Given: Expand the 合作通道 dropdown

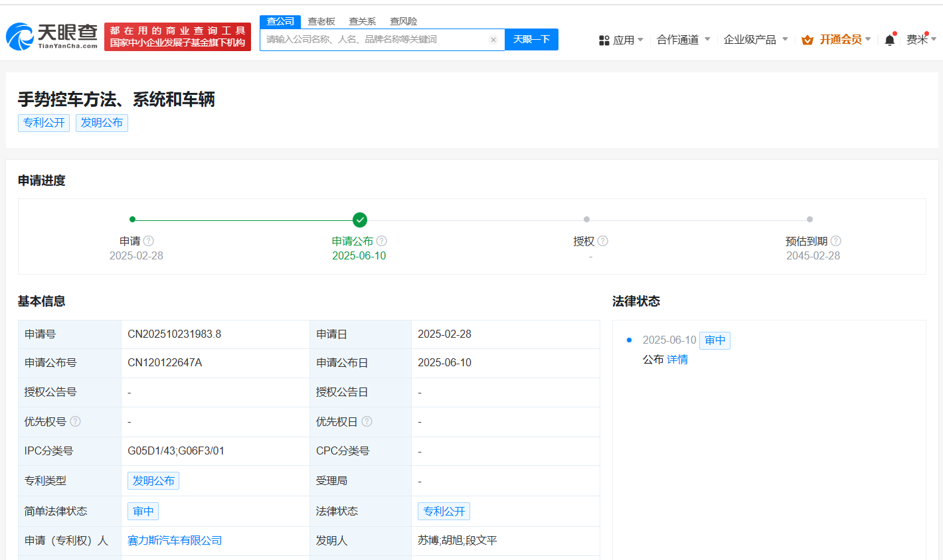Looking at the screenshot, I should [x=683, y=40].
